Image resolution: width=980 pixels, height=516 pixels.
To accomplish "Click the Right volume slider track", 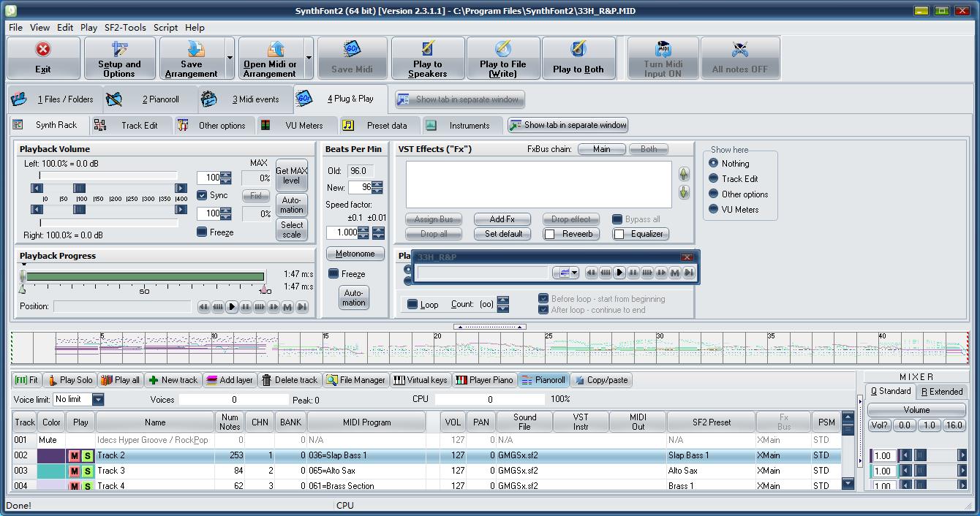I will click(109, 210).
